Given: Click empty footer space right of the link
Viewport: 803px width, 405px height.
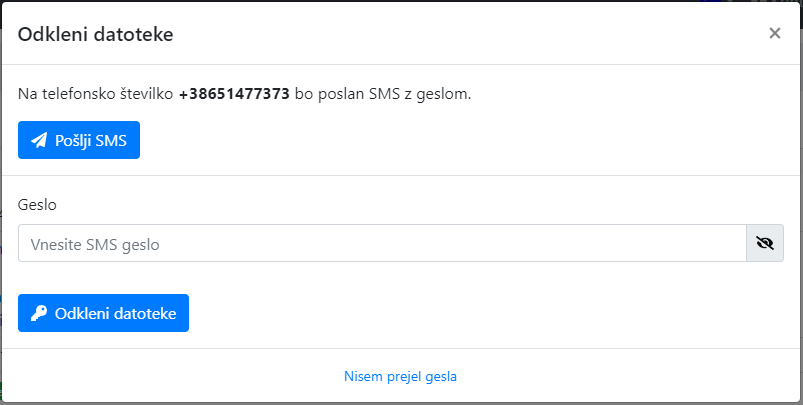Looking at the screenshot, I should (x=630, y=376).
